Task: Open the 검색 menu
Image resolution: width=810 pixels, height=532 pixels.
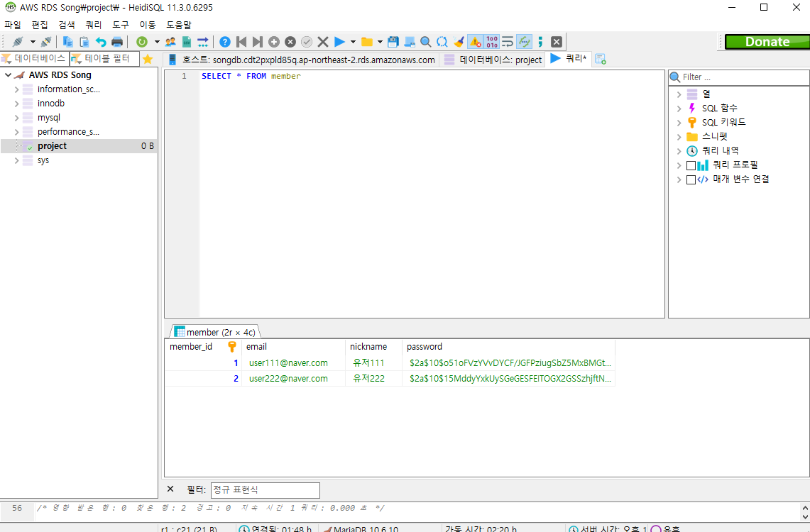Action: 67,25
